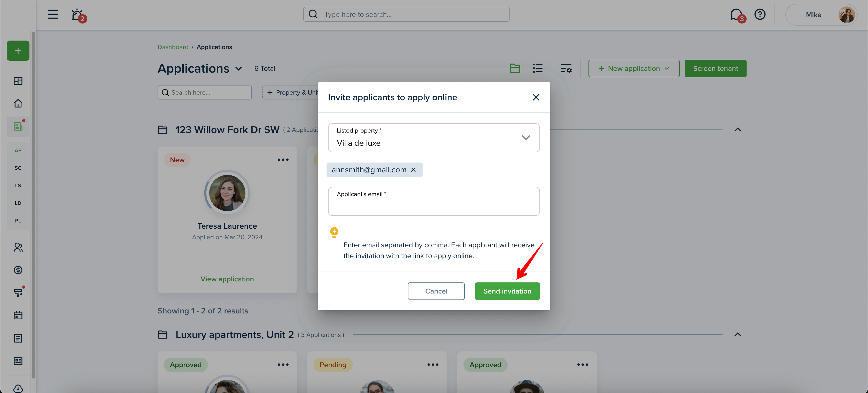
Task: Collapse the Luxury apartments, Unit 2 group
Action: point(737,334)
